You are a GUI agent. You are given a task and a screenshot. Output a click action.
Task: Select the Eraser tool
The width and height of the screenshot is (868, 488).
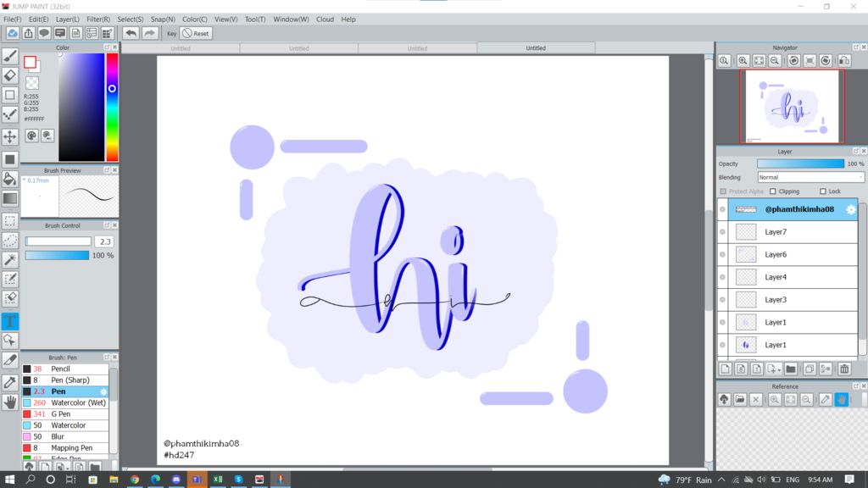tap(10, 75)
